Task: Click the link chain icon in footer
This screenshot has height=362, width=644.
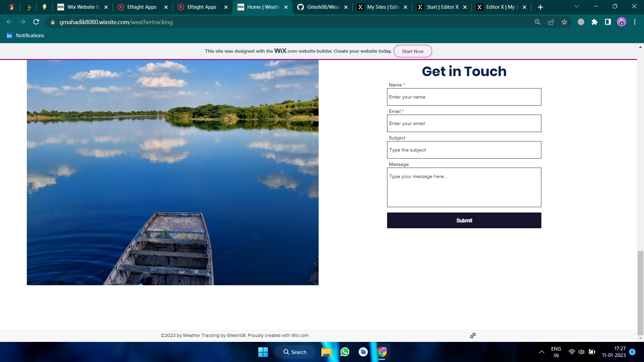Action: pos(473,336)
